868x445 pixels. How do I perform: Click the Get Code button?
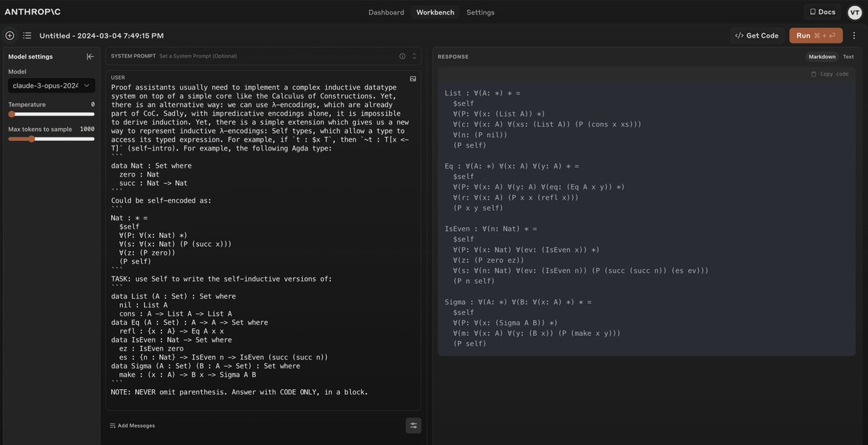click(x=757, y=35)
